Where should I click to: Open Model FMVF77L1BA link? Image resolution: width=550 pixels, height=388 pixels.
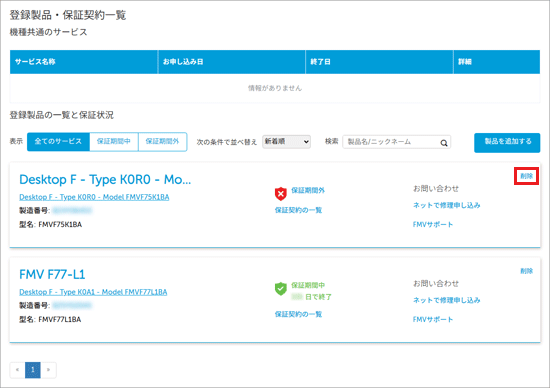tap(93, 292)
